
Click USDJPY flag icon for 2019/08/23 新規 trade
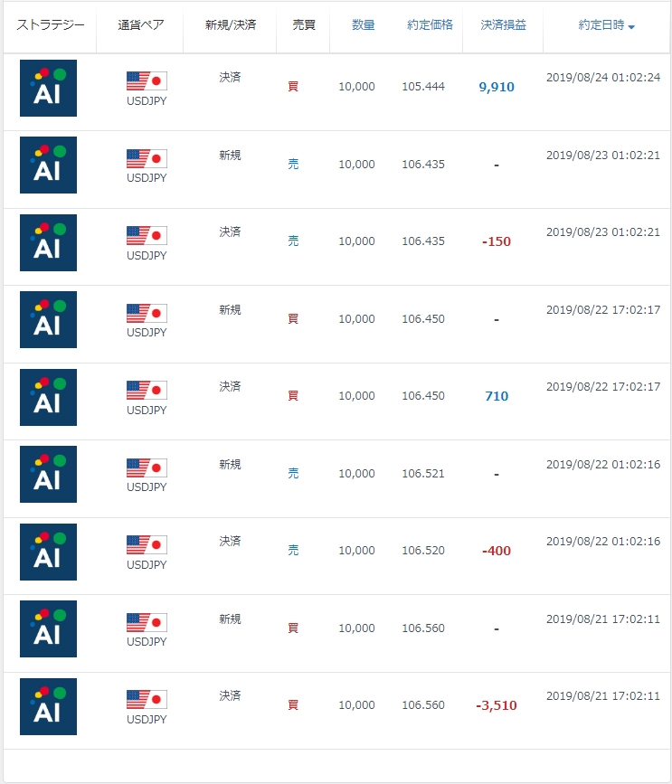tap(147, 159)
